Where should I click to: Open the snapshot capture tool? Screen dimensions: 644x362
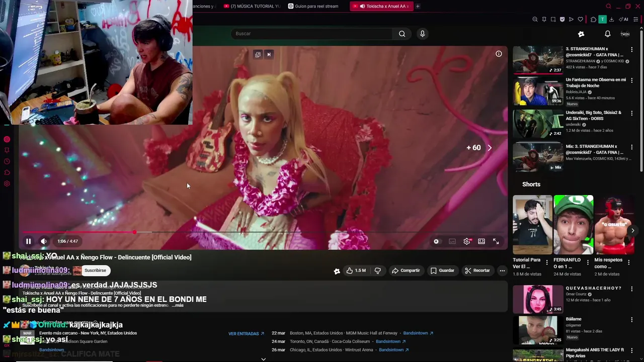coord(553,20)
